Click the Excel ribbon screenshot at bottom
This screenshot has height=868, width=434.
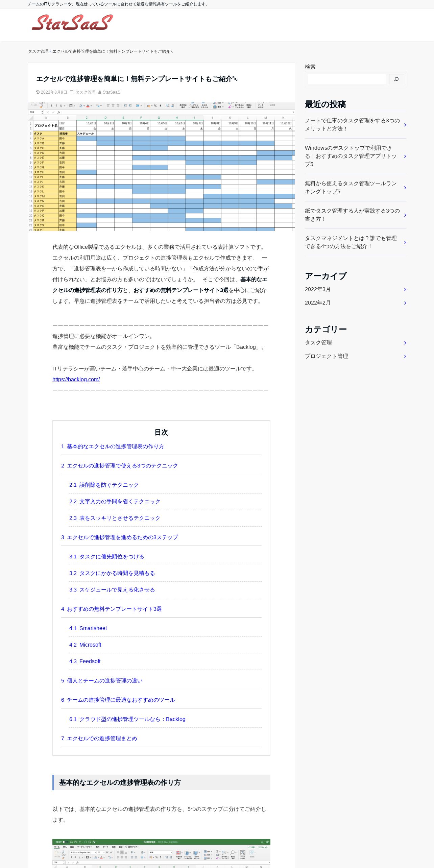click(161, 853)
